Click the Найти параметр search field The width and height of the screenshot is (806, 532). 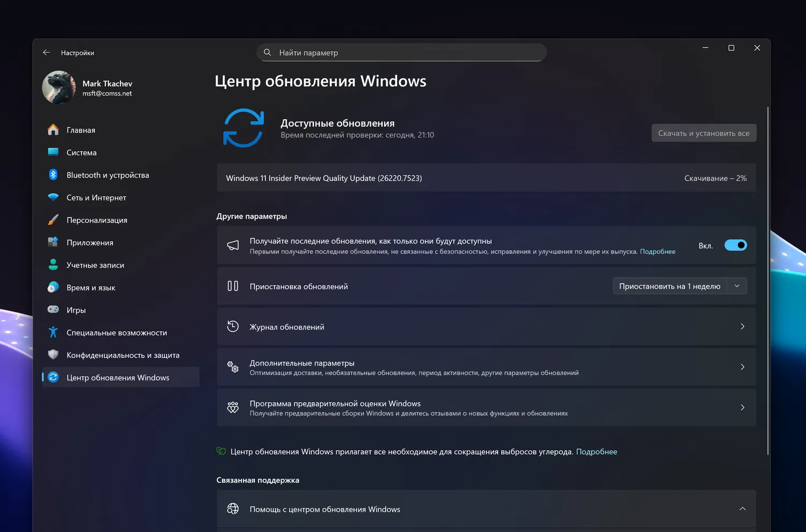[401, 52]
